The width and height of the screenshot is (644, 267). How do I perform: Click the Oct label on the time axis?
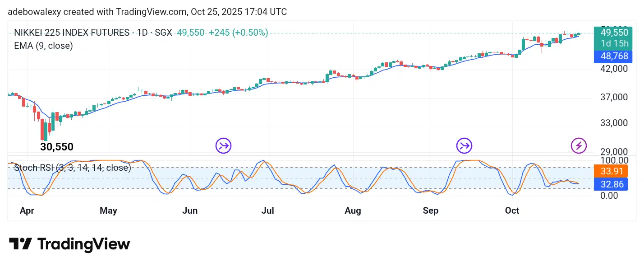[x=512, y=211]
